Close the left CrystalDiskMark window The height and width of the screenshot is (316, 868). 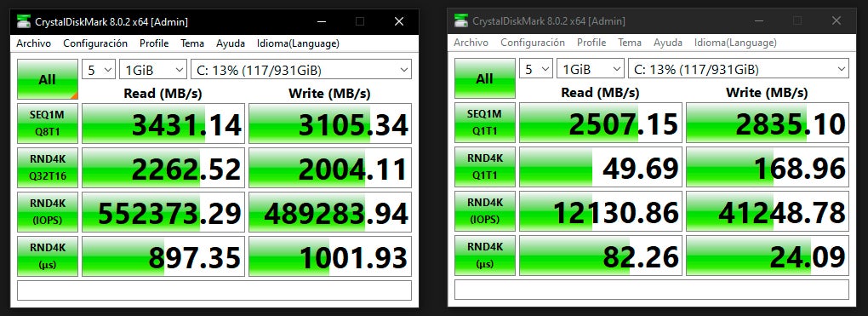[399, 21]
